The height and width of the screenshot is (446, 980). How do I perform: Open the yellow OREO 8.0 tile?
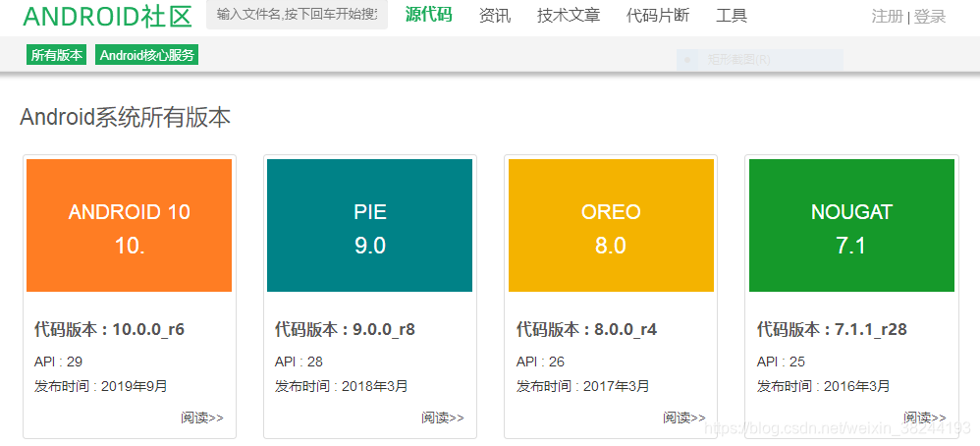click(x=611, y=225)
